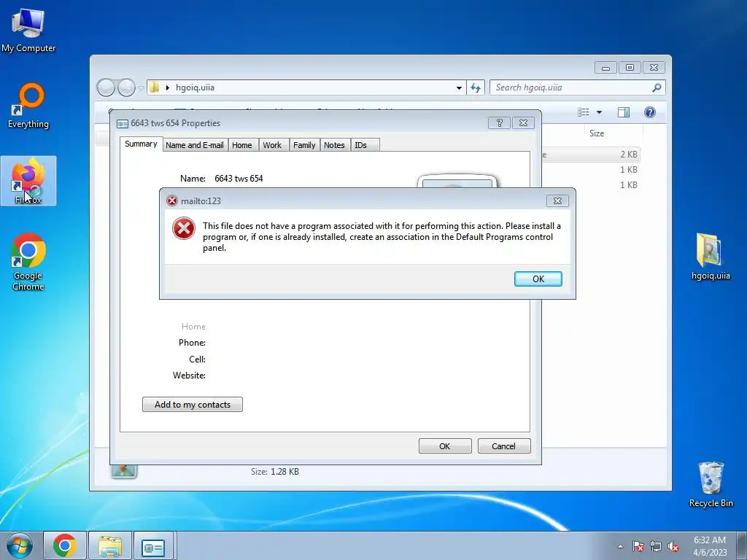Click the Properties dialog help question-mark button
This screenshot has height=560, width=747.
(499, 122)
